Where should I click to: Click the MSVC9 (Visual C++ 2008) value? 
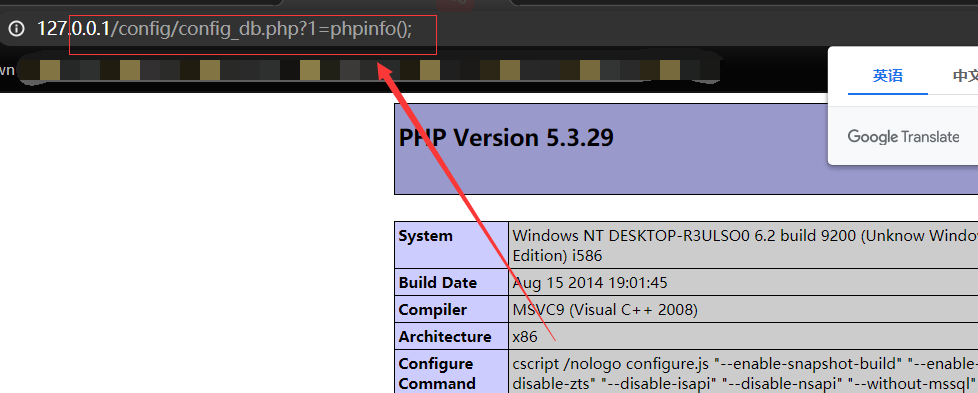(x=604, y=309)
